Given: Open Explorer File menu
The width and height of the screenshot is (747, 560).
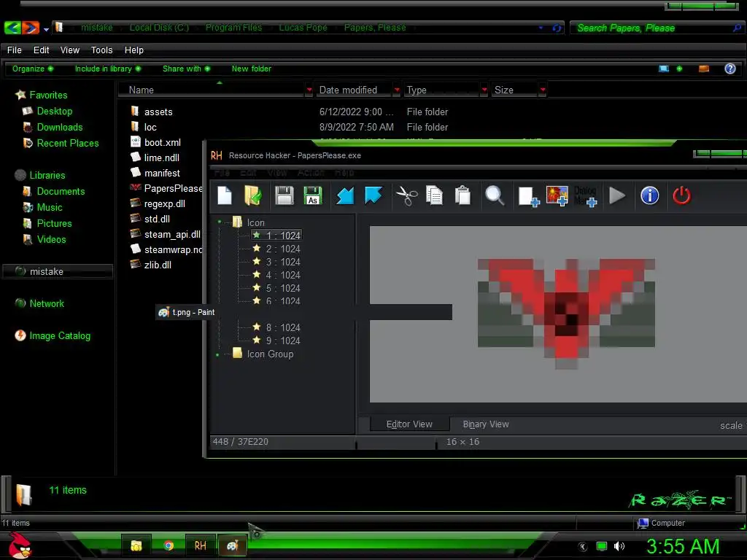Looking at the screenshot, I should (x=15, y=50).
